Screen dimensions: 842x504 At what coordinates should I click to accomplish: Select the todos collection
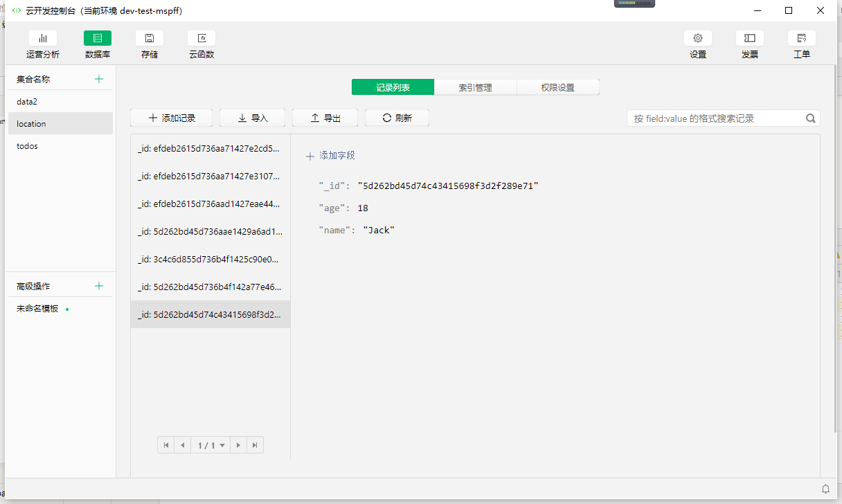tap(60, 146)
